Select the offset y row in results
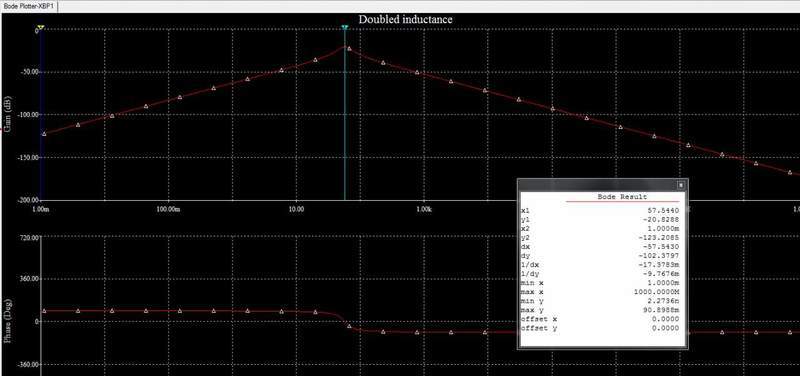The image size is (800, 376). (x=600, y=328)
